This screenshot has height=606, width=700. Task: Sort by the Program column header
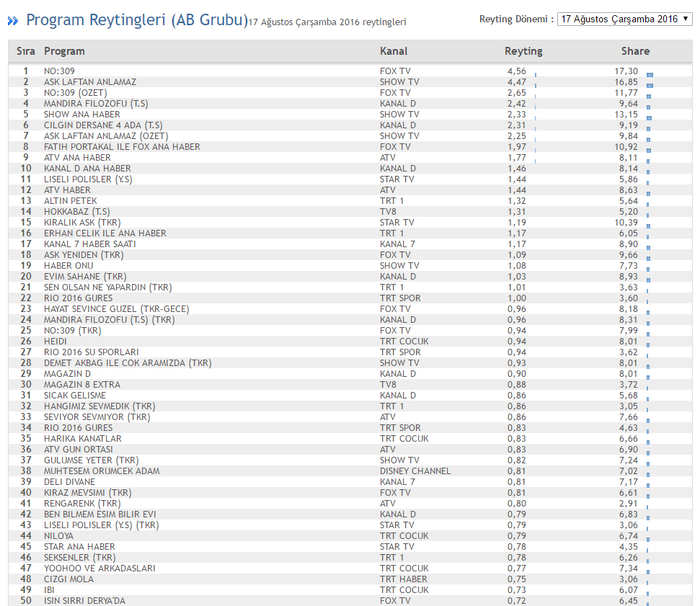(64, 51)
